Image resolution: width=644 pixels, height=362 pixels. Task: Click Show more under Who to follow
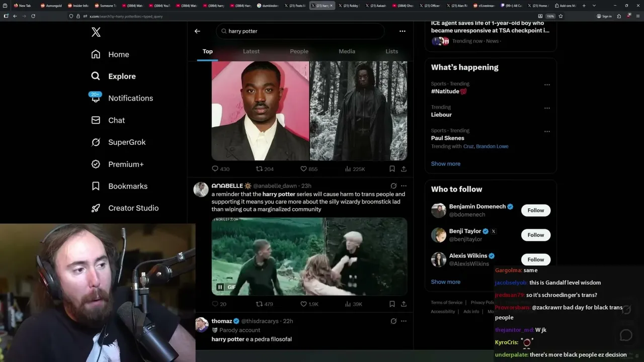(x=446, y=282)
